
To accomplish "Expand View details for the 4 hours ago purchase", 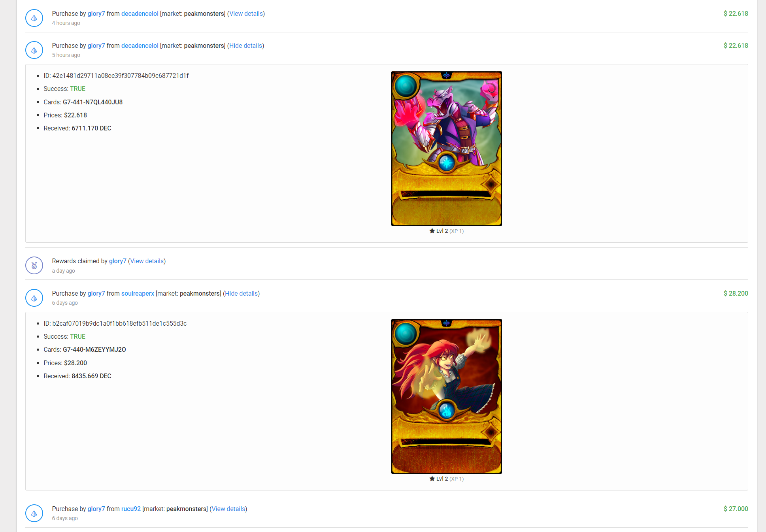I will [246, 13].
